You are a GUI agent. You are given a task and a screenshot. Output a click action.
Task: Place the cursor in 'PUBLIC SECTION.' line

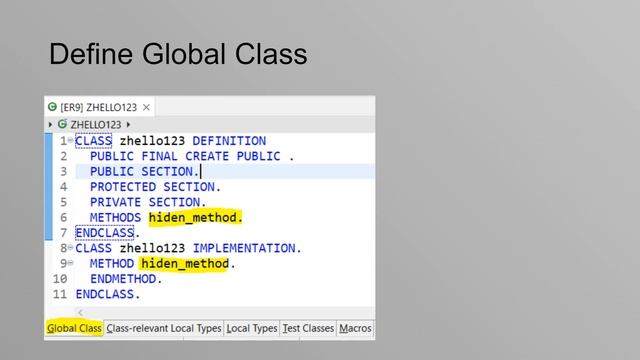145,172
